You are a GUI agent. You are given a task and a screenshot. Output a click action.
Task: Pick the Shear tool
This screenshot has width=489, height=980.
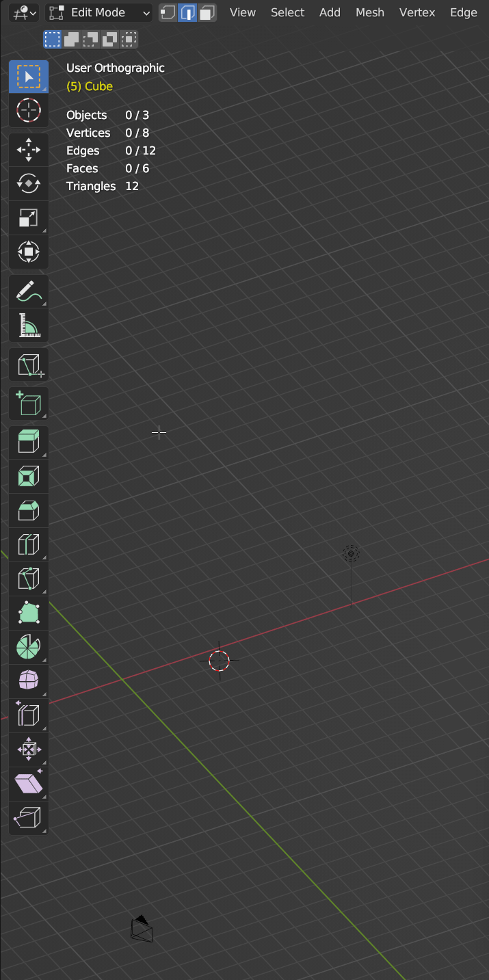(29, 784)
